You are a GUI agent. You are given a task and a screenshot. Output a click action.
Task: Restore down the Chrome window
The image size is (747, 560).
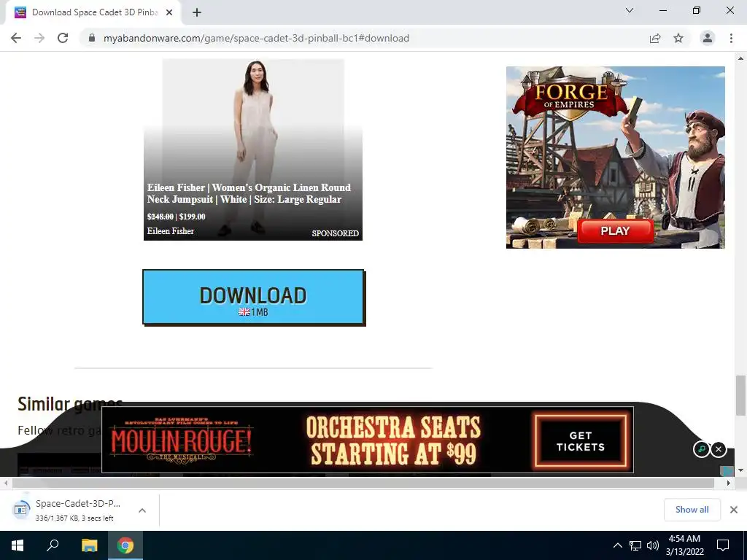pos(697,10)
